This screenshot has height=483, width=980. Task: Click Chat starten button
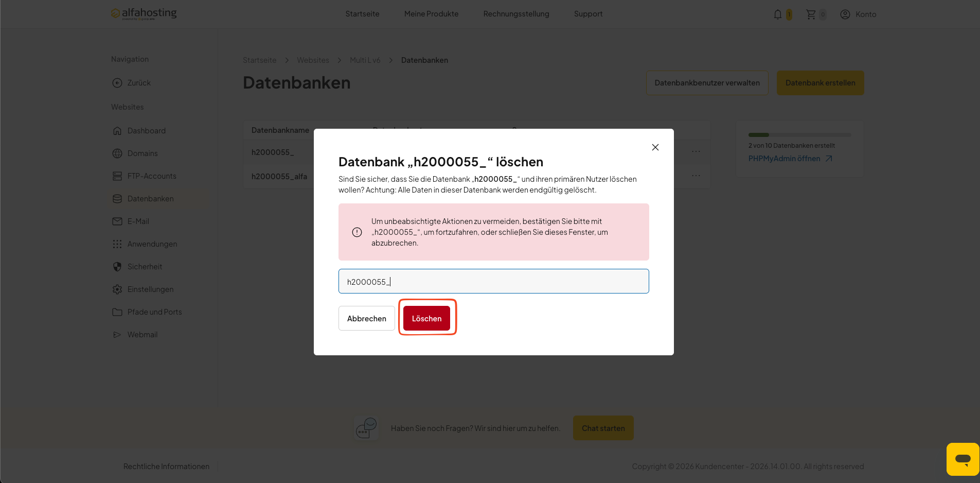click(x=603, y=428)
